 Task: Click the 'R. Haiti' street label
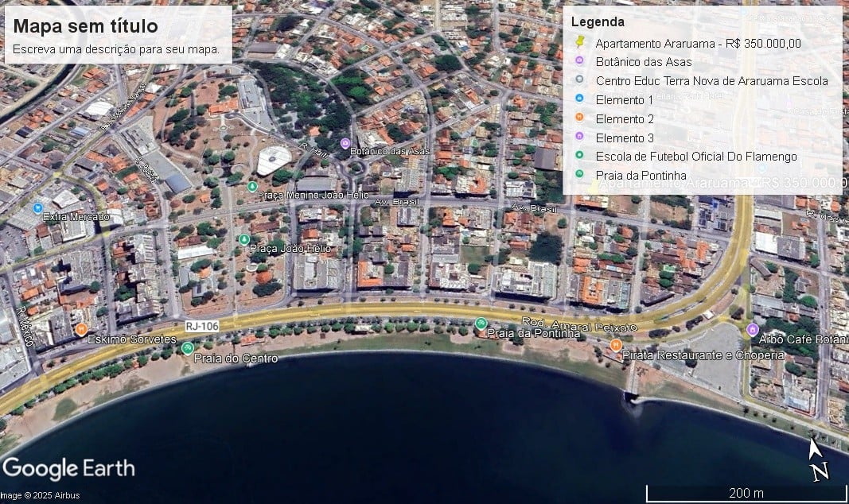click(314, 149)
